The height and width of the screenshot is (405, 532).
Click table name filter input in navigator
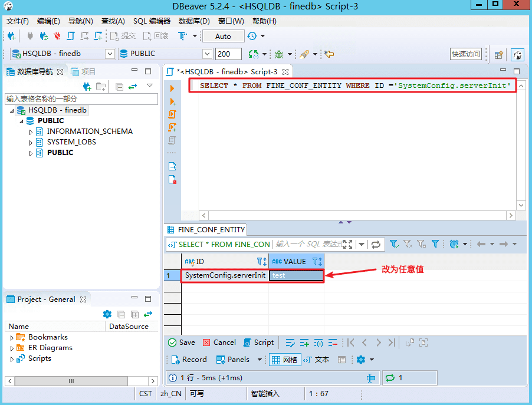tap(81, 98)
